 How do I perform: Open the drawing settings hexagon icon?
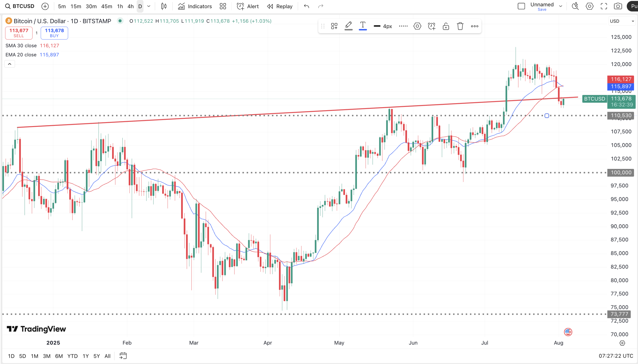[417, 26]
